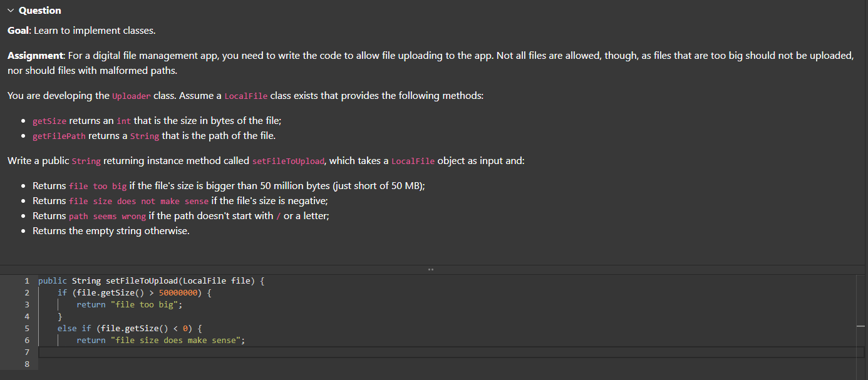Click pink "setFileToUpload" in the instructions
The image size is (868, 380).
288,162
